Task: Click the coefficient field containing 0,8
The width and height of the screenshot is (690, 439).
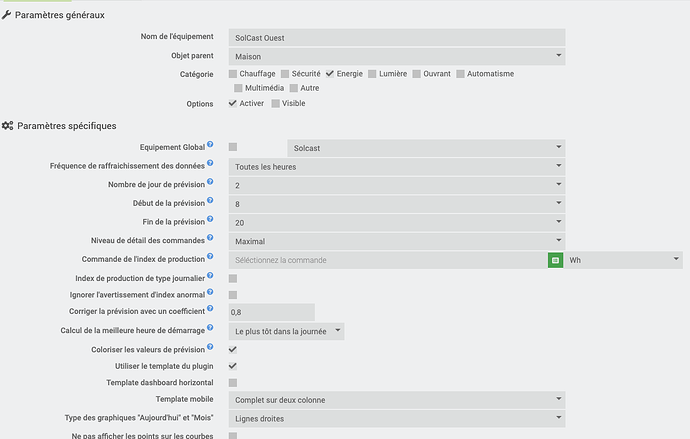Action: (x=271, y=312)
